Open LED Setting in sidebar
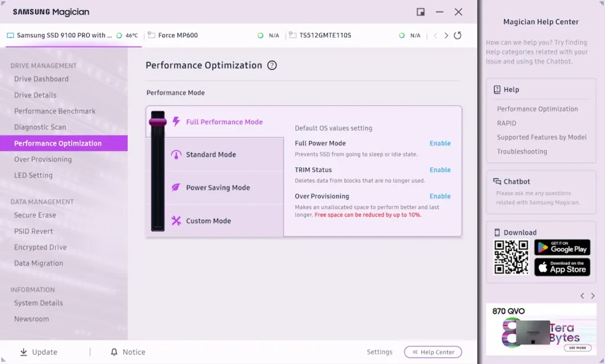The height and width of the screenshot is (364, 605). [33, 175]
